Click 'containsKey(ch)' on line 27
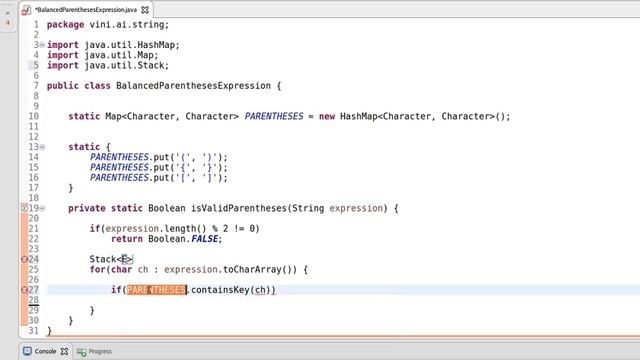Screen dimensions: 640x360 tap(231, 290)
